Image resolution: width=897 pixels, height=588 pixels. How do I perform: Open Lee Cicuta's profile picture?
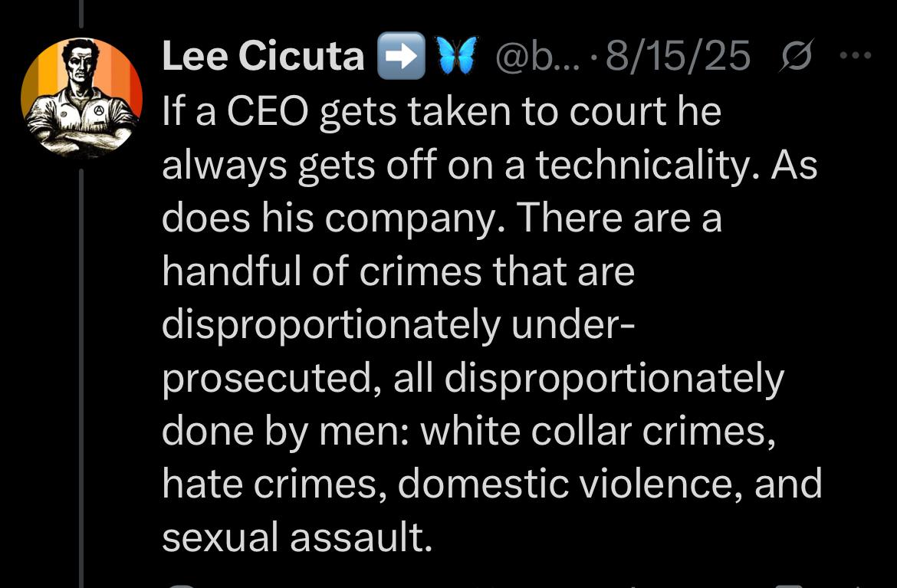[81, 97]
